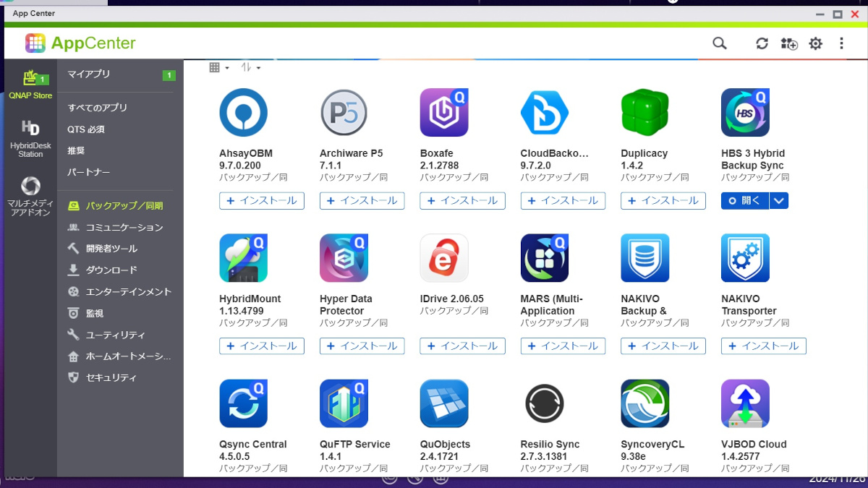Install MARS Multi-Application
The width and height of the screenshot is (868, 488).
click(563, 346)
